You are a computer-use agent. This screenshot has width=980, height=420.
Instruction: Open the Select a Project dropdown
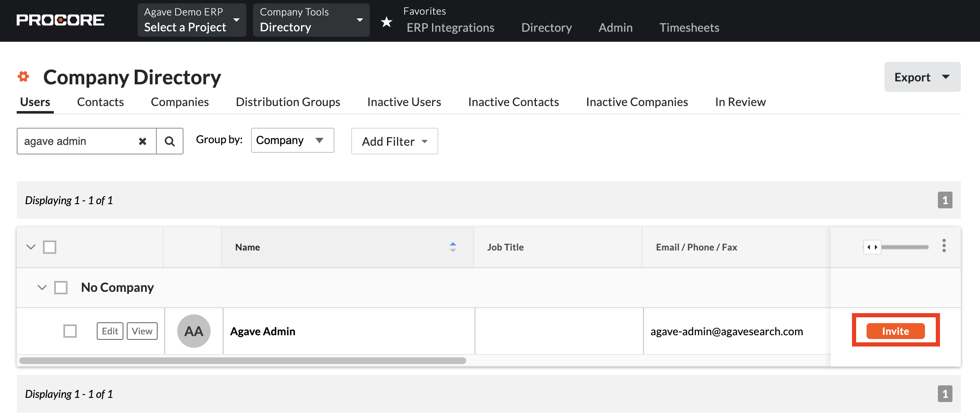pyautogui.click(x=192, y=20)
